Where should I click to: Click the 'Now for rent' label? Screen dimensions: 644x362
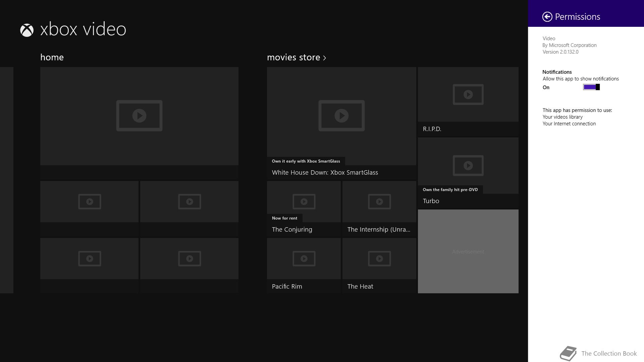click(x=284, y=218)
